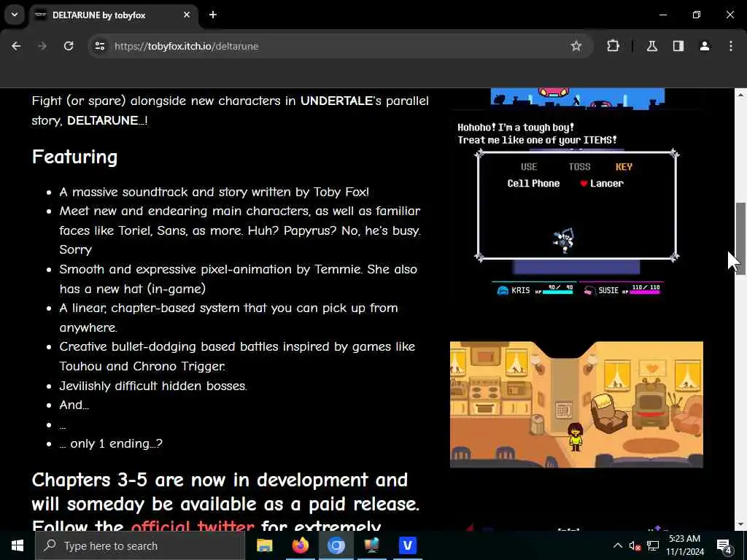Select the DELTARUNE by tobyfox tab
The image size is (747, 560).
(x=113, y=15)
